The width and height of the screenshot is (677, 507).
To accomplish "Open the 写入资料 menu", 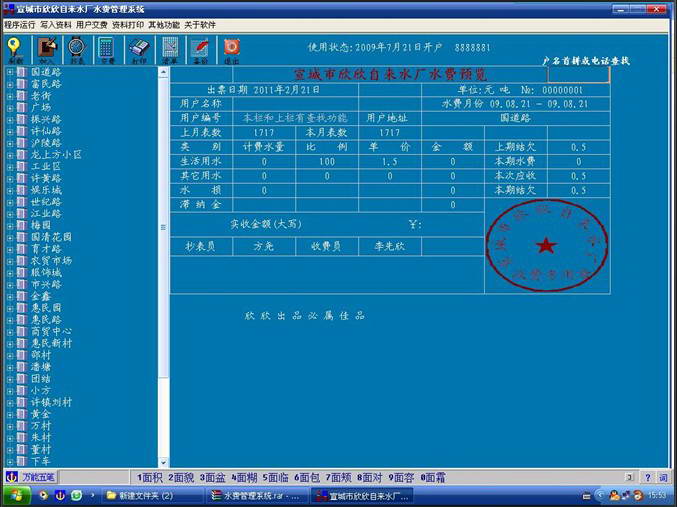I will [x=56, y=25].
